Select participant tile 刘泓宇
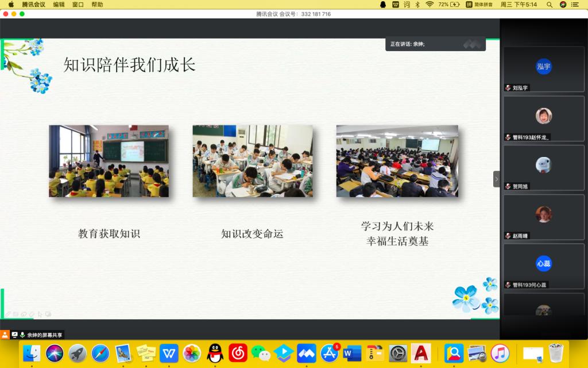This screenshot has width=588, height=368. pyautogui.click(x=544, y=69)
